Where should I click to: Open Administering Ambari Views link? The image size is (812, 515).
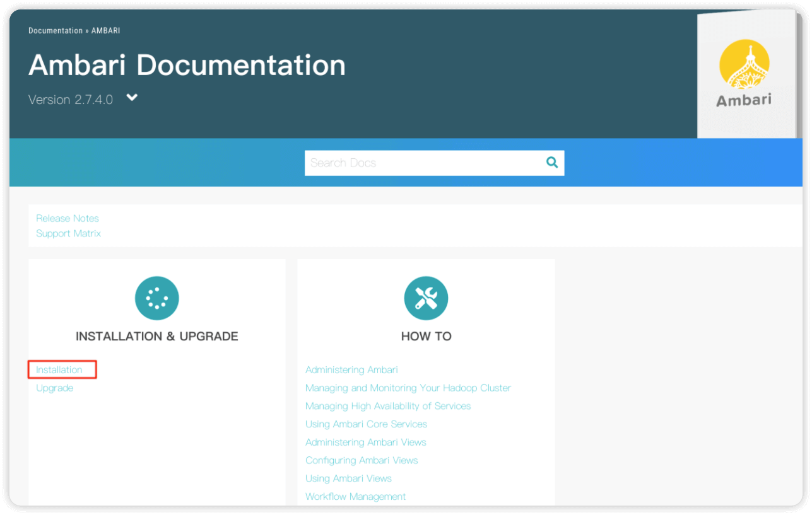point(366,442)
